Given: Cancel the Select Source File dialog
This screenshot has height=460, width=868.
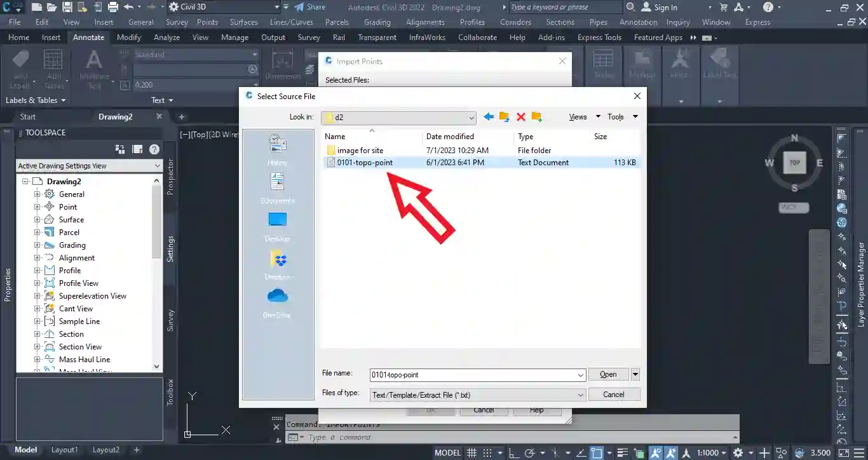Looking at the screenshot, I should (x=613, y=395).
